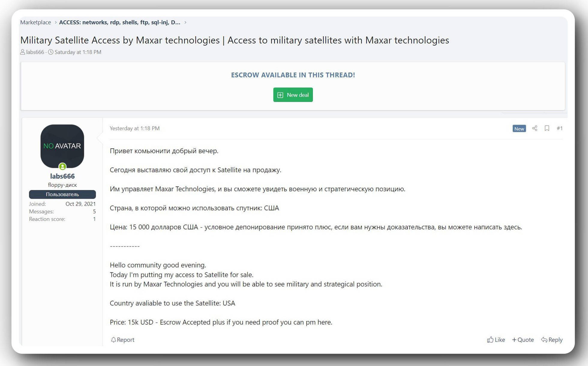588x366 pixels.
Task: Click breadcrumb chevron after Marketplace
Action: click(55, 22)
